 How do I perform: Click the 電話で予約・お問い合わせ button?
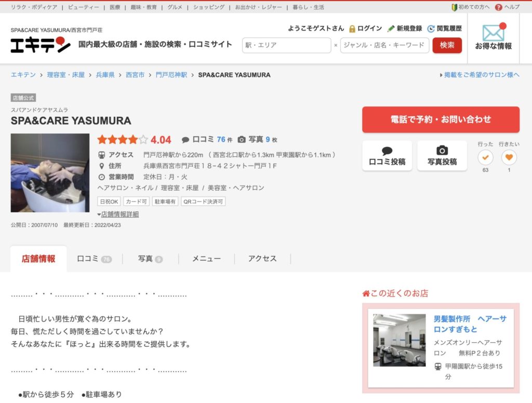pyautogui.click(x=441, y=119)
